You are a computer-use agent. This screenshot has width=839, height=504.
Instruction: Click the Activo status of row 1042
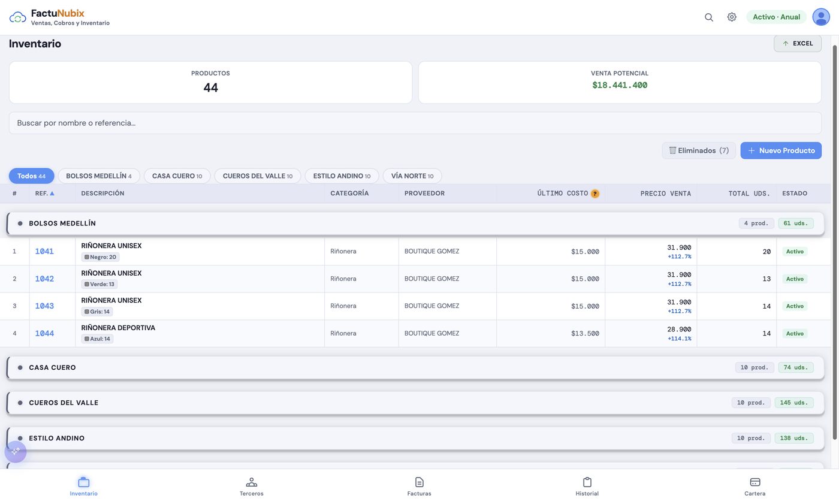pos(795,279)
